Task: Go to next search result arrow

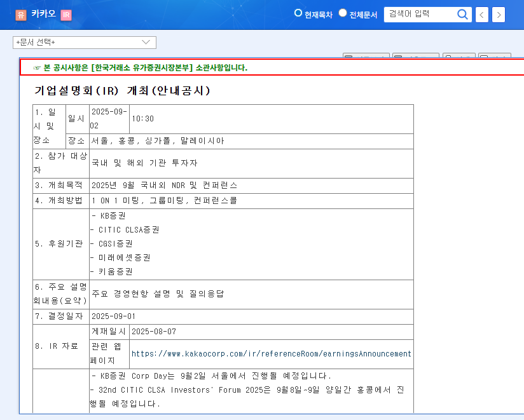Action: click(499, 15)
